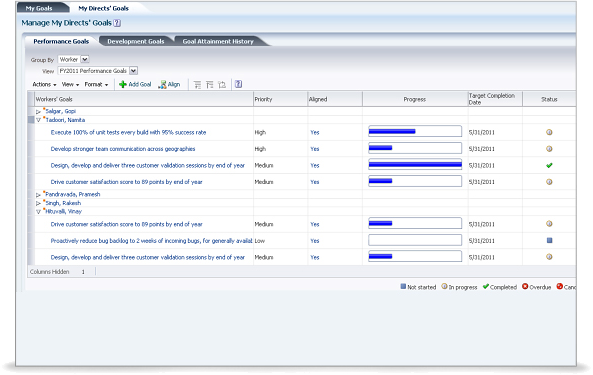Click the first tree hierarchy icon after Align
593x375 pixels.
197,85
